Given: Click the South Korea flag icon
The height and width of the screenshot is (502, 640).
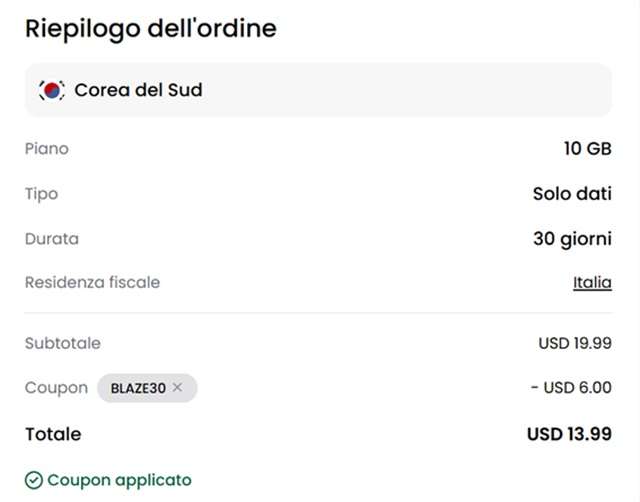Looking at the screenshot, I should tap(50, 90).
